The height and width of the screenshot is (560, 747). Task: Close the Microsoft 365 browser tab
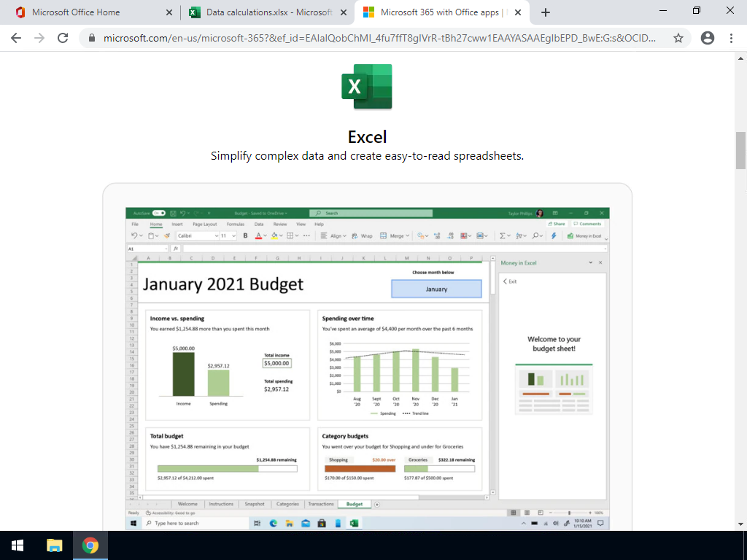click(519, 13)
